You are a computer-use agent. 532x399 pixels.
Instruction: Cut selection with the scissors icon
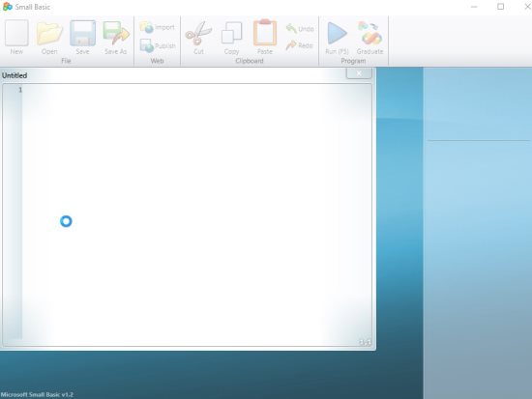[198, 38]
